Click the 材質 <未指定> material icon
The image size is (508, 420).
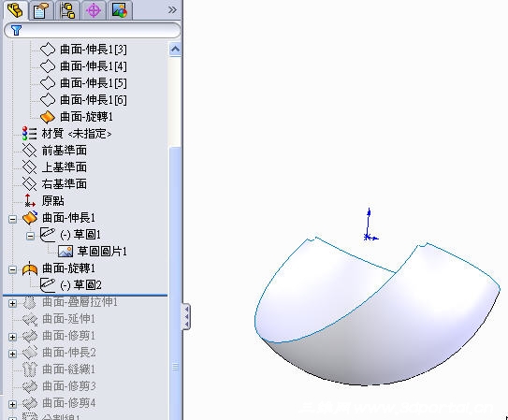30,134
